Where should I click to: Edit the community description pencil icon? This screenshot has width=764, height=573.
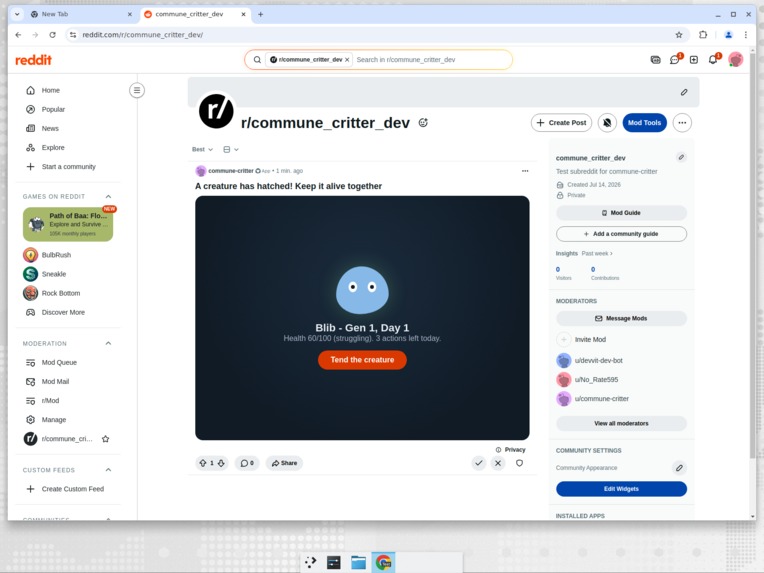[681, 157]
